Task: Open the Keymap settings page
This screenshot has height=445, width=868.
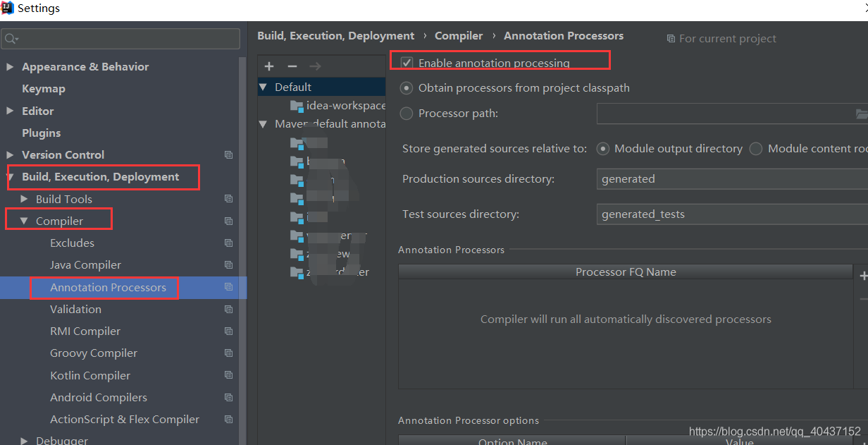Action: pos(44,89)
